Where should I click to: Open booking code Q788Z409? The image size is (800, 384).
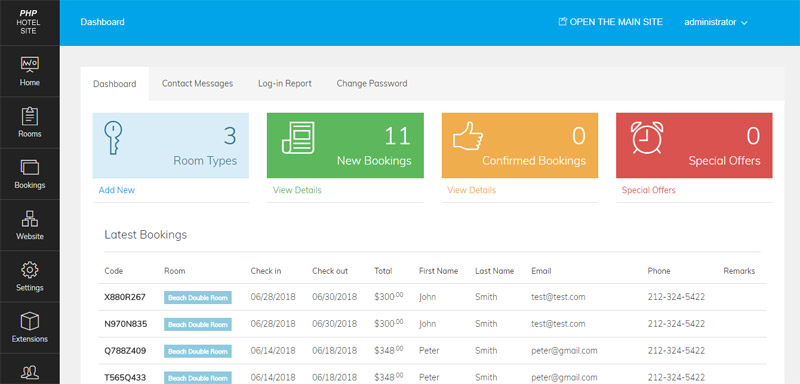(x=126, y=351)
